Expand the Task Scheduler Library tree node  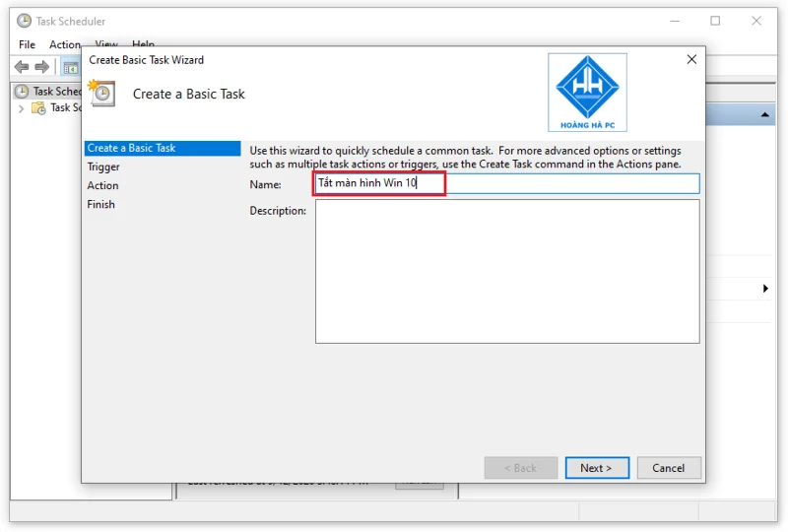[x=21, y=108]
